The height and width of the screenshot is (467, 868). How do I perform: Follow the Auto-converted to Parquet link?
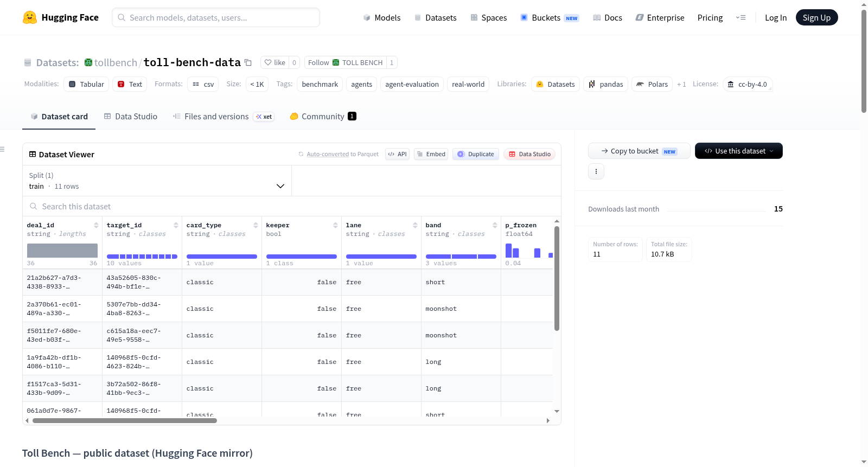(328, 155)
